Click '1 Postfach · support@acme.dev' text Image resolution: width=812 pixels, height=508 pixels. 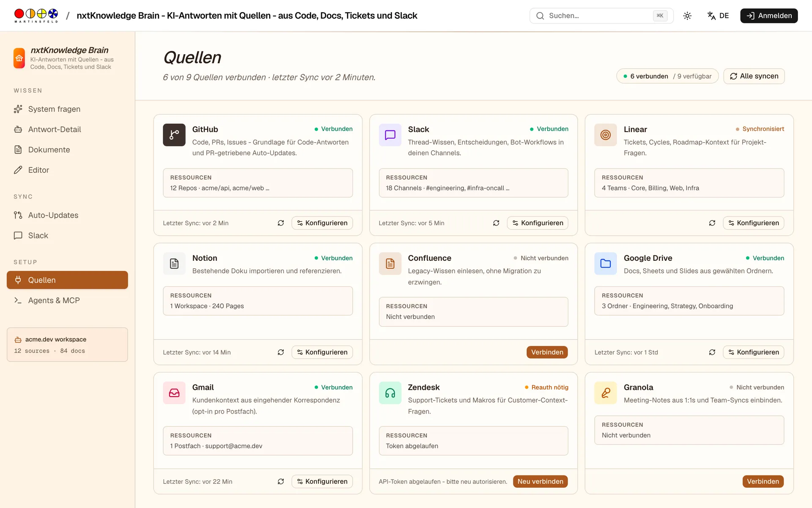pyautogui.click(x=216, y=446)
